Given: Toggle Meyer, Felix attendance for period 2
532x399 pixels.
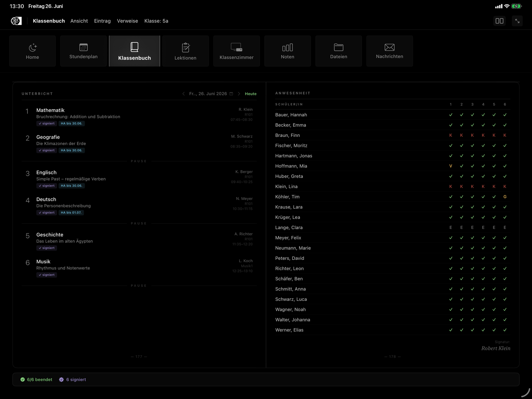Looking at the screenshot, I should (x=462, y=238).
